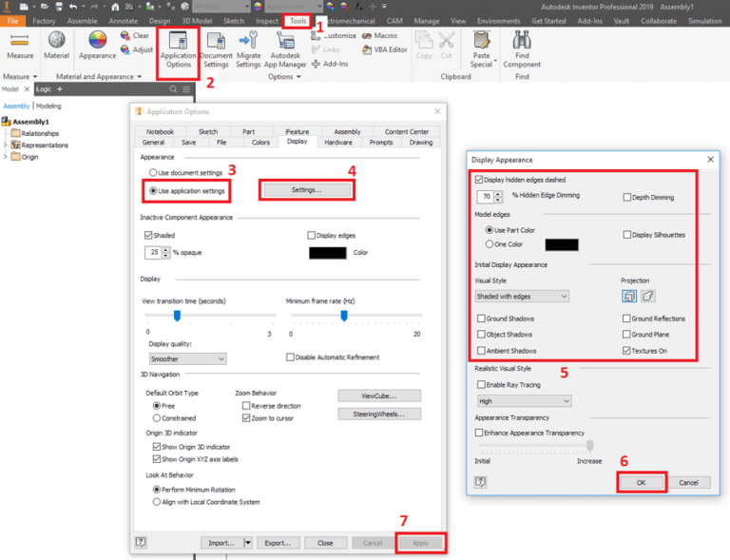
Task: Open Document Settings
Action: [216, 49]
